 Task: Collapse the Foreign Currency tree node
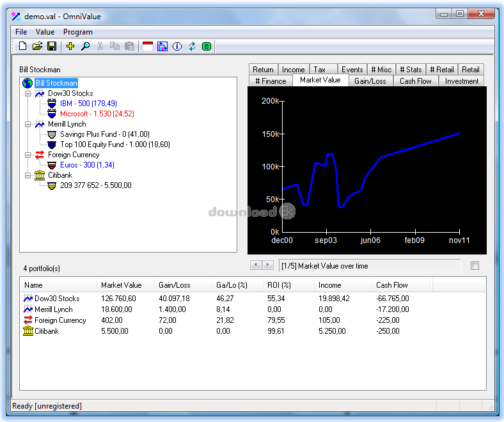[x=28, y=155]
